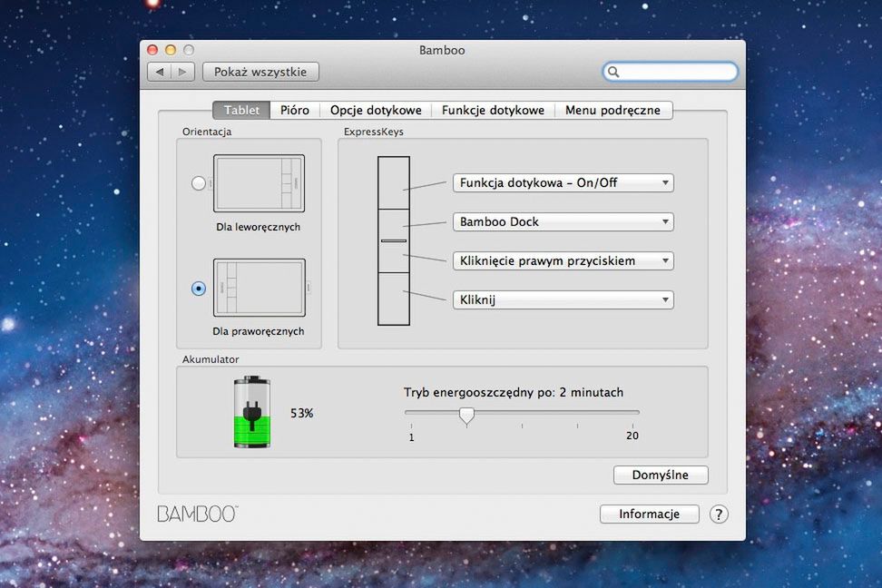
Task: Open the Kliknij dropdown
Action: coord(563,299)
